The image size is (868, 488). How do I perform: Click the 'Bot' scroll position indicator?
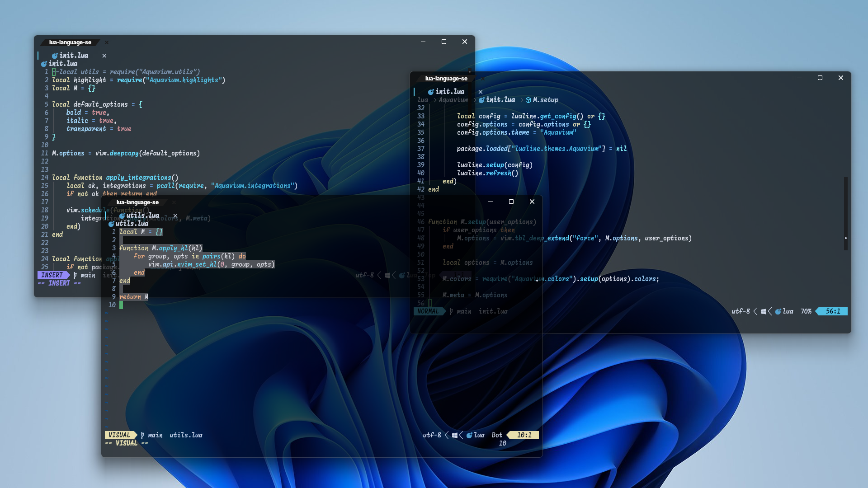coord(497,435)
